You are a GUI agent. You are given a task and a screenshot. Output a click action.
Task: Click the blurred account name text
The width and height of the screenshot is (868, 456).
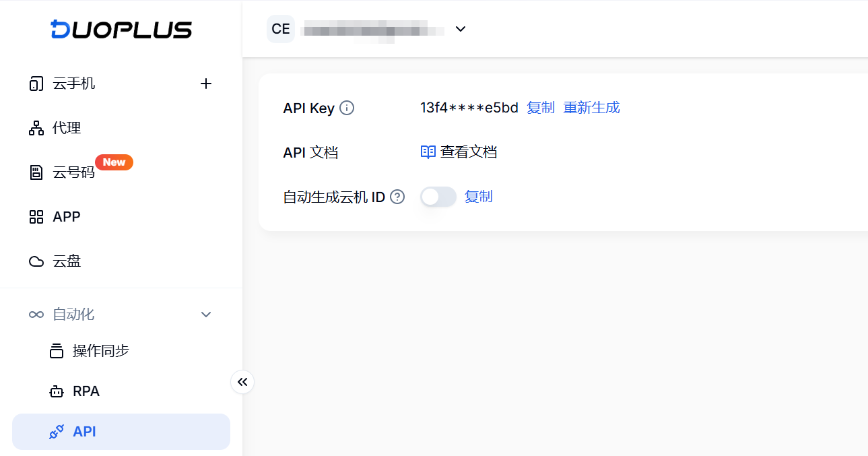pyautogui.click(x=372, y=31)
